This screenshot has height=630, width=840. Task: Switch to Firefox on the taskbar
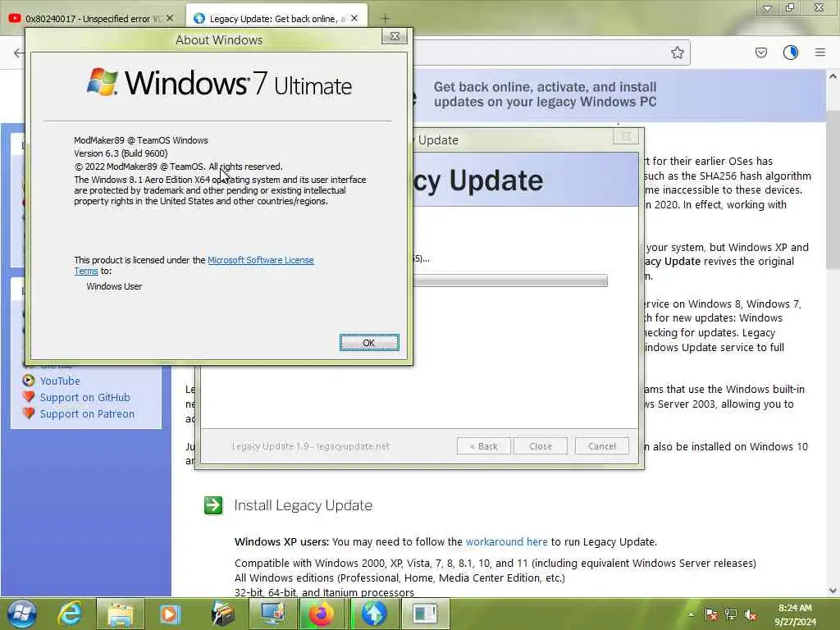(x=322, y=614)
